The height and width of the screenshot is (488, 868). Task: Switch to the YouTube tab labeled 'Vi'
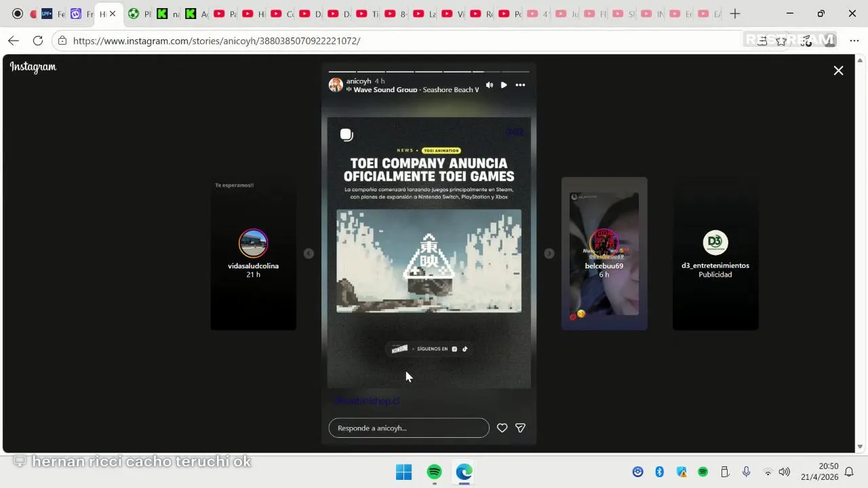(453, 14)
